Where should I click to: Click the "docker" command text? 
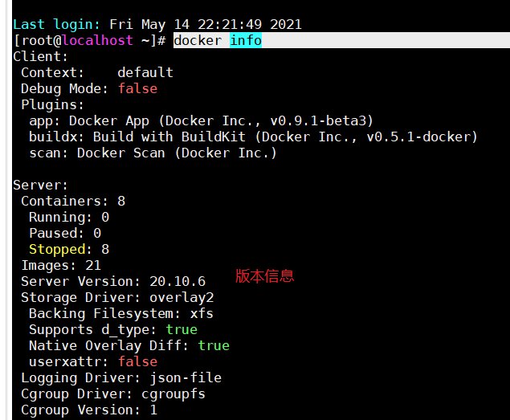pos(198,40)
